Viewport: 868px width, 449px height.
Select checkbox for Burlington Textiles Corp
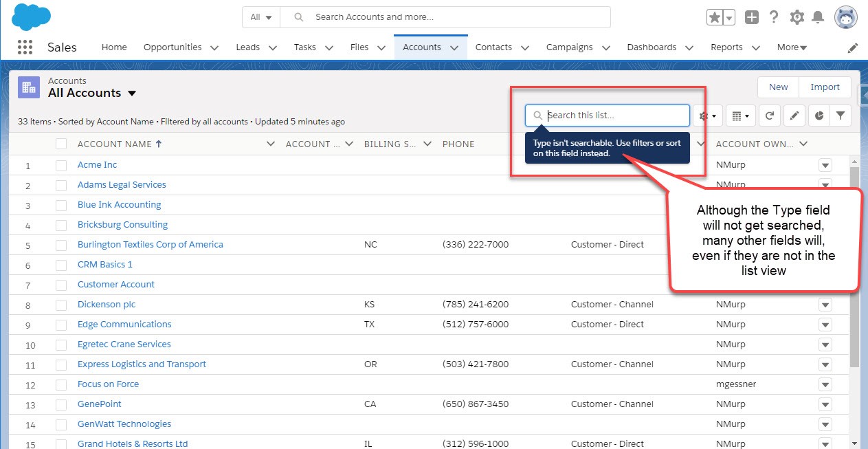tap(61, 245)
